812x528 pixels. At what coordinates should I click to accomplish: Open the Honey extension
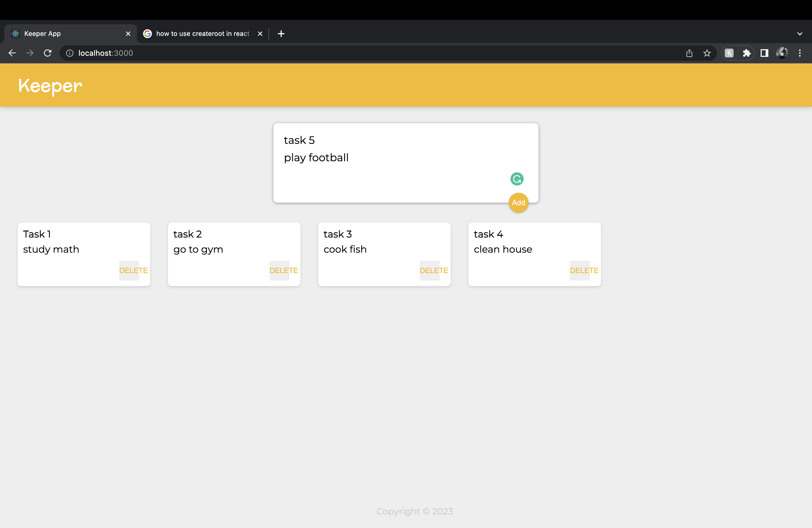point(729,53)
